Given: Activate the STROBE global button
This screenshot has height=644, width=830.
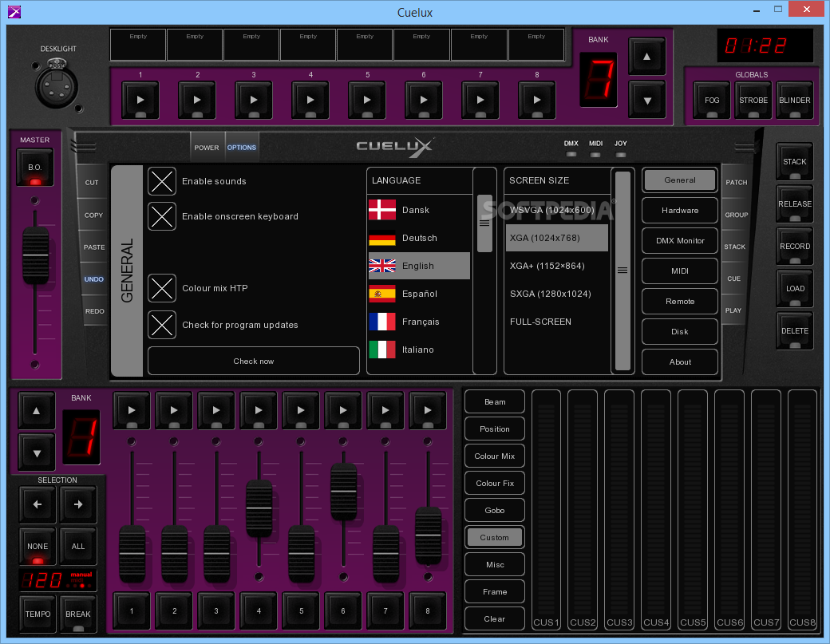Looking at the screenshot, I should [753, 100].
